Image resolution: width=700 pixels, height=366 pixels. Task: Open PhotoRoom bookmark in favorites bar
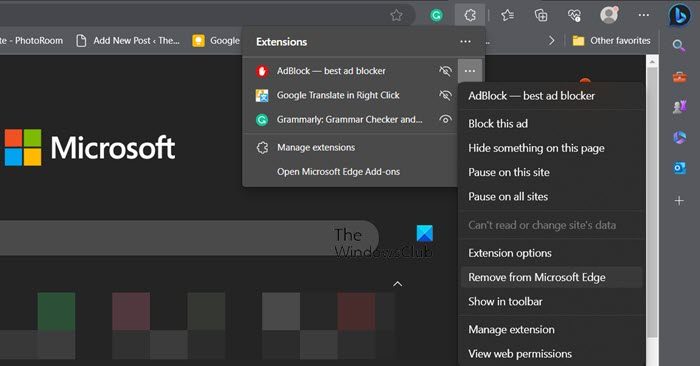[31, 41]
